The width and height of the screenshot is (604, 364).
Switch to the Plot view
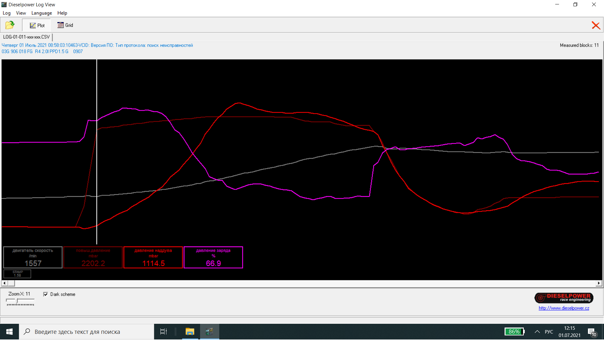click(37, 25)
